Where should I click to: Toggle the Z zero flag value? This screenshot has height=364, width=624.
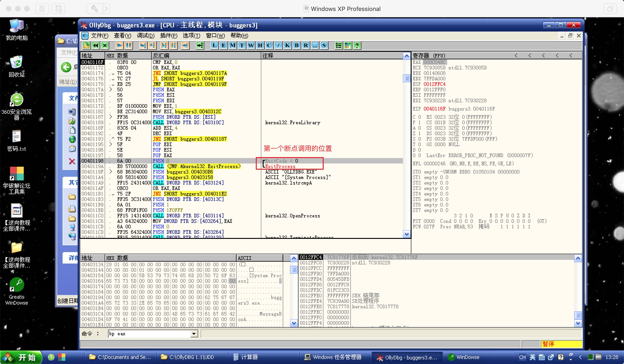point(420,133)
